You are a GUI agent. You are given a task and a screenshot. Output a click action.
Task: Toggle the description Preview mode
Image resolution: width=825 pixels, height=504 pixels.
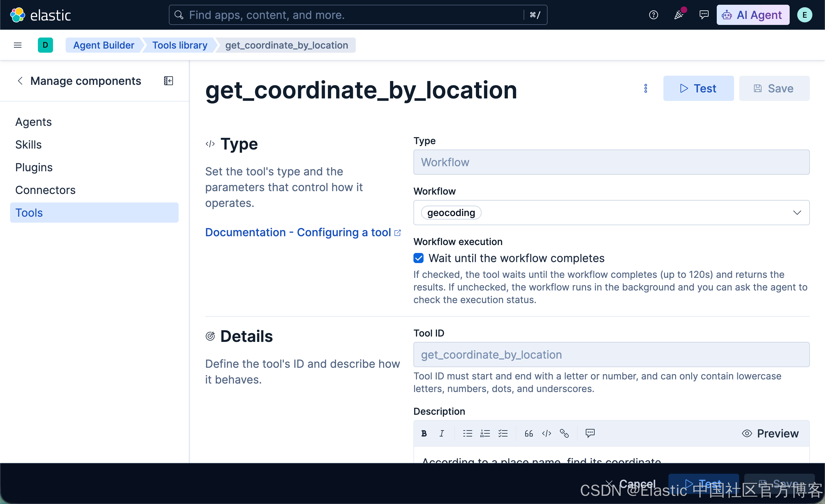770,433
